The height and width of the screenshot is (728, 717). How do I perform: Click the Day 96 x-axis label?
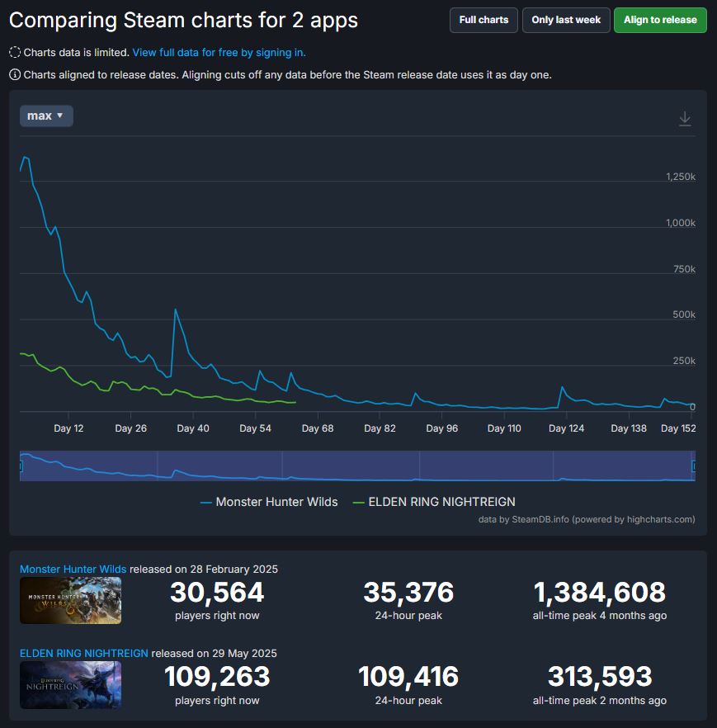pos(441,428)
